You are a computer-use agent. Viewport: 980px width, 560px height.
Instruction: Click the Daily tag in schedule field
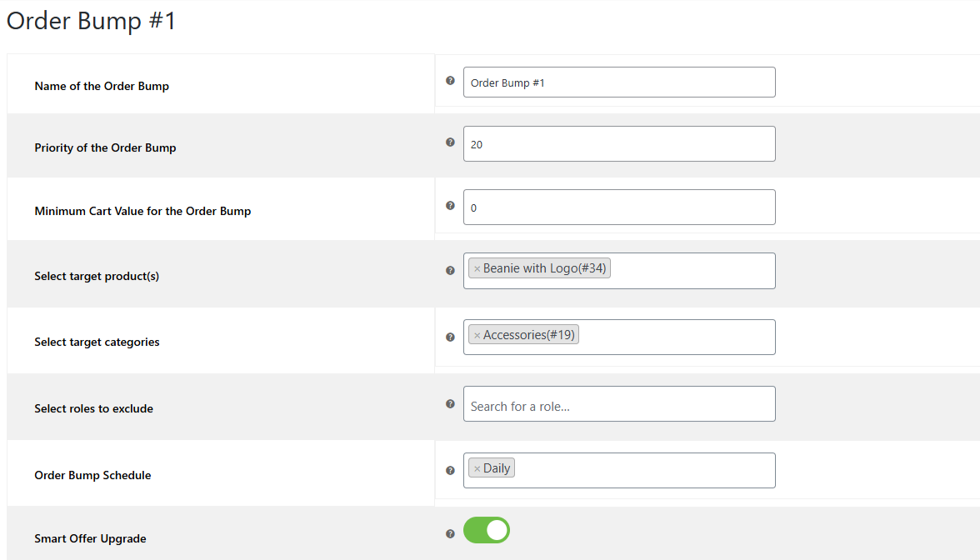tap(497, 468)
